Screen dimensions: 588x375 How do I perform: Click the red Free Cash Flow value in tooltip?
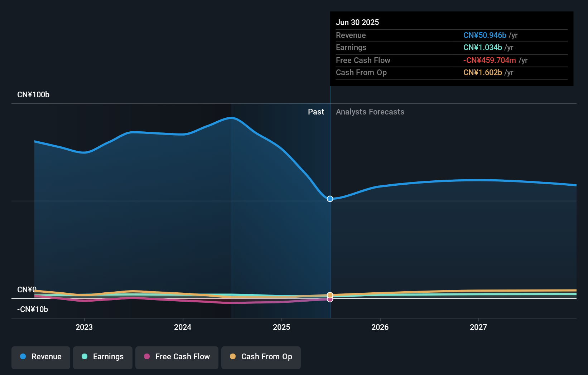pos(490,60)
